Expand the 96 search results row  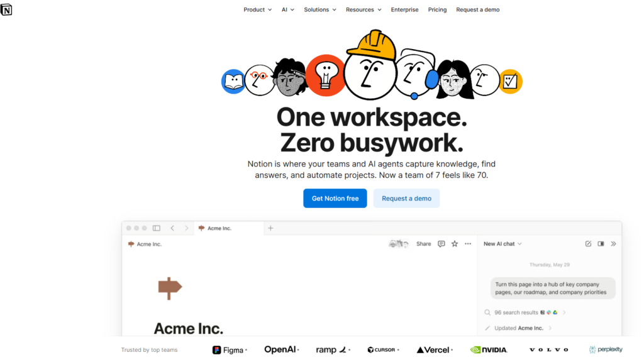[525, 312]
